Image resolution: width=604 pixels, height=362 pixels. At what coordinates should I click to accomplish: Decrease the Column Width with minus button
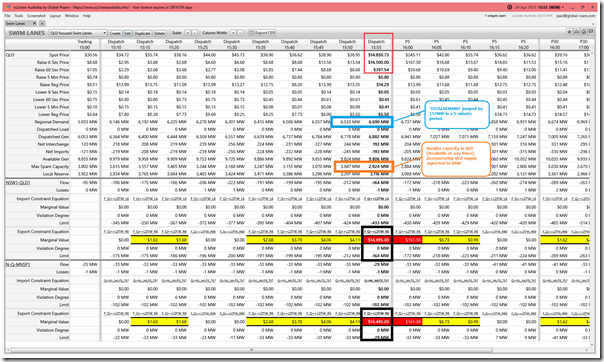point(240,33)
